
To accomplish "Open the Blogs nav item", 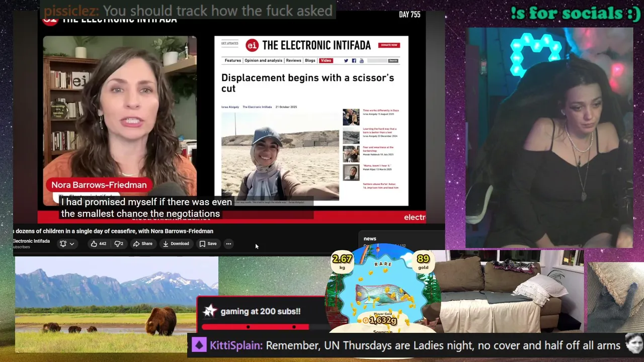I will (310, 60).
